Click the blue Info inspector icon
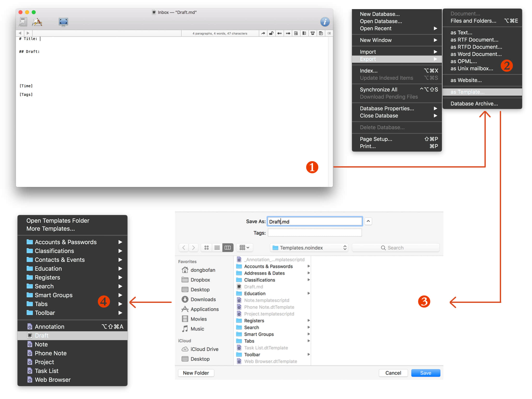This screenshot has height=399, width=532. point(325,22)
